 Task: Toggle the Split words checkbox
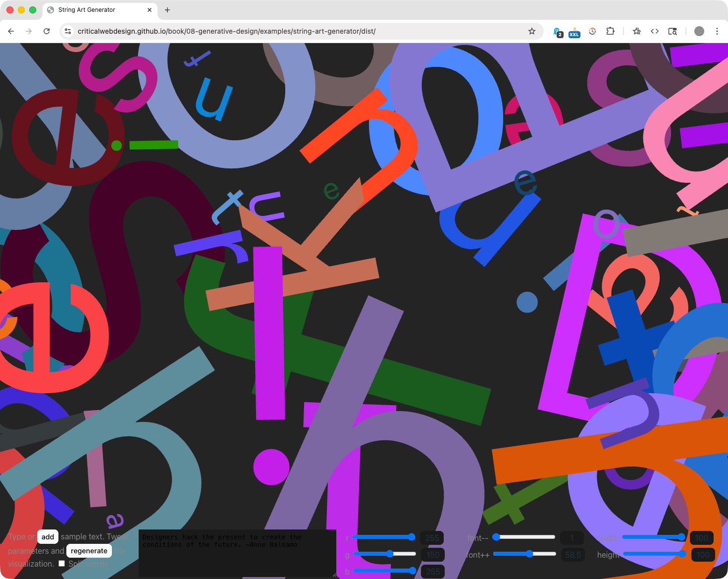point(62,563)
